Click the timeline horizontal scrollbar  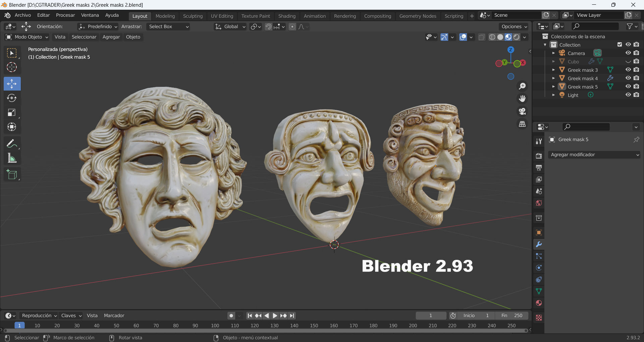[x=266, y=331]
